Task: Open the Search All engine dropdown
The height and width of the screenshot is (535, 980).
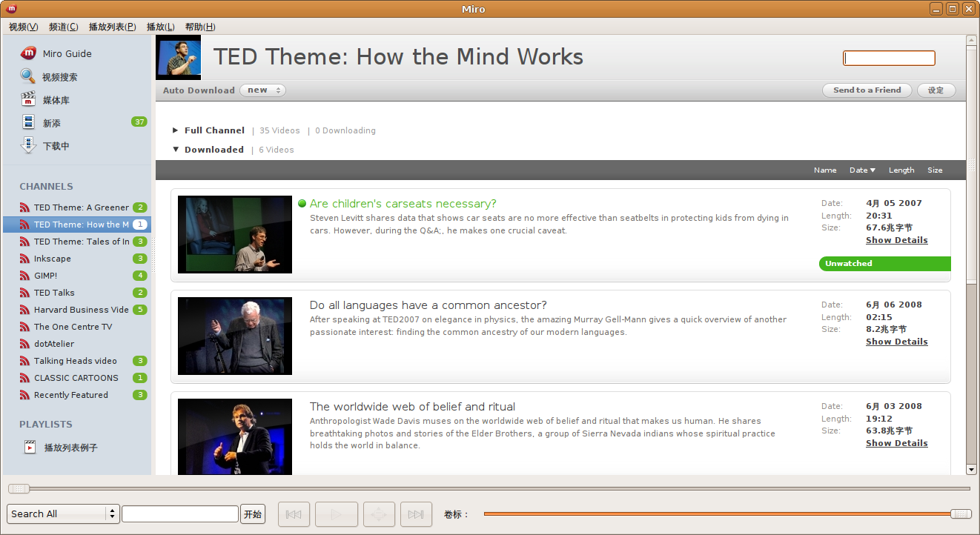Action: pyautogui.click(x=63, y=514)
